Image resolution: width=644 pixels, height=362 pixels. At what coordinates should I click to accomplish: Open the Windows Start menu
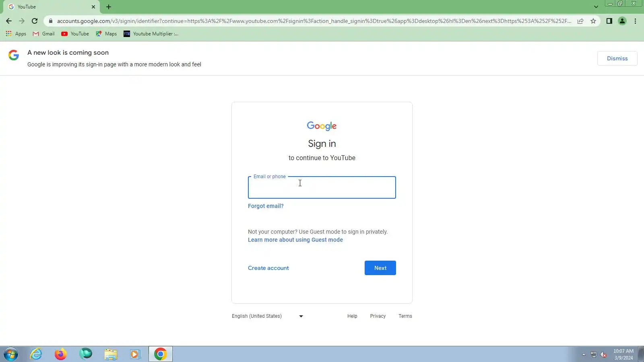click(11, 354)
